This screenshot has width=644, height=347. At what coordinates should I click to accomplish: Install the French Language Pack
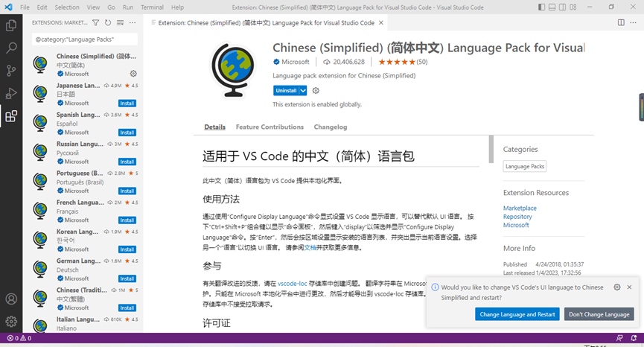(127, 220)
